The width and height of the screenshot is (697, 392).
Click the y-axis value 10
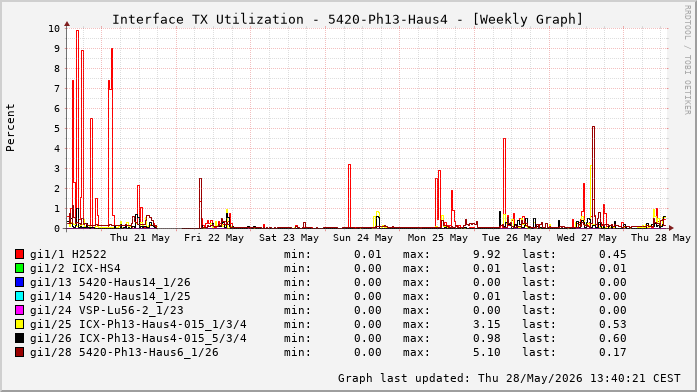coord(54,28)
